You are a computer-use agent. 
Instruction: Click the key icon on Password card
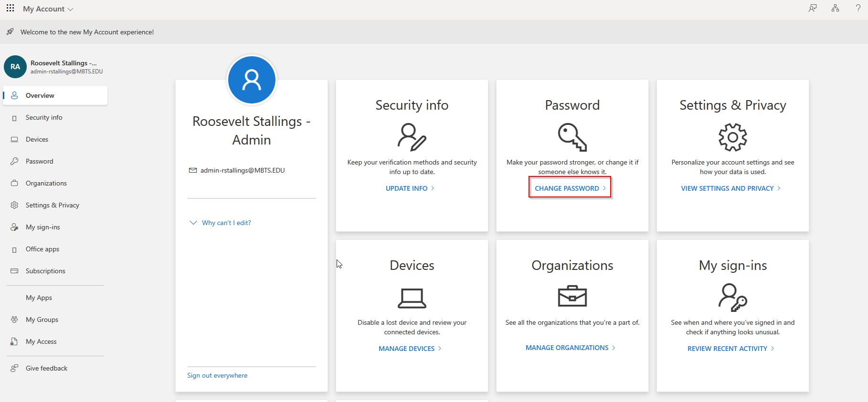[x=572, y=137]
